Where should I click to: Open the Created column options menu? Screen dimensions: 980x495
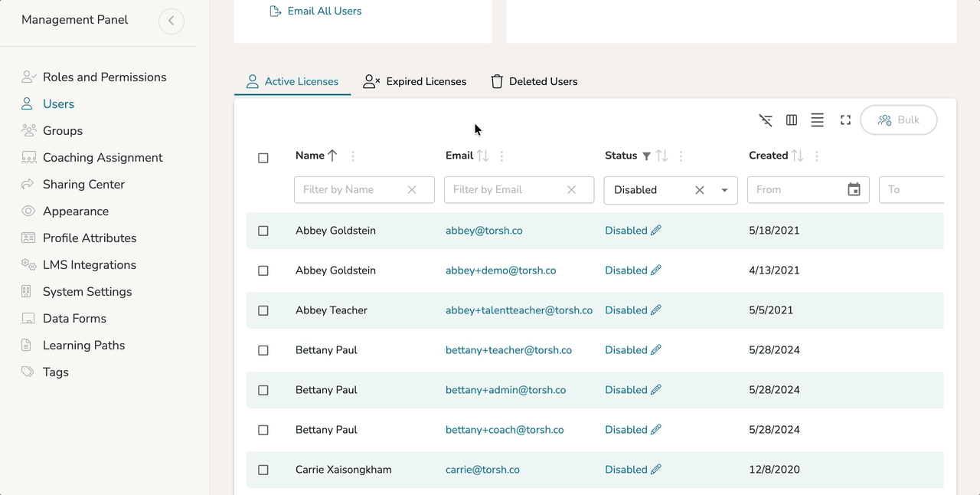(x=817, y=156)
